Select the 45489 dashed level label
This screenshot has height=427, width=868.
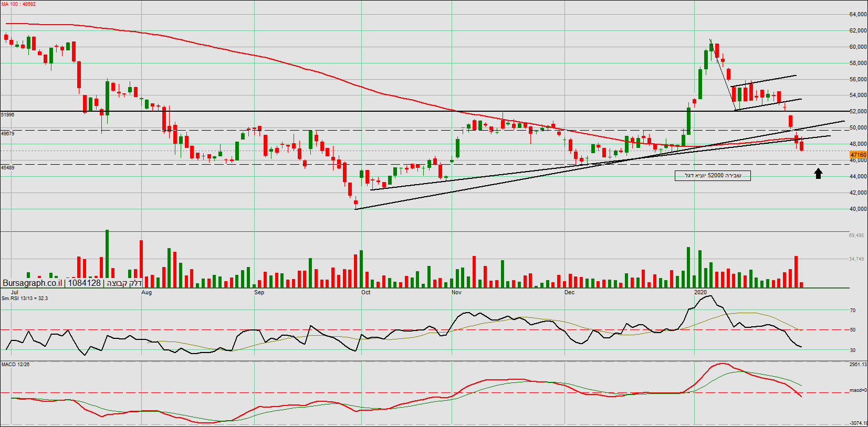pyautogui.click(x=8, y=168)
